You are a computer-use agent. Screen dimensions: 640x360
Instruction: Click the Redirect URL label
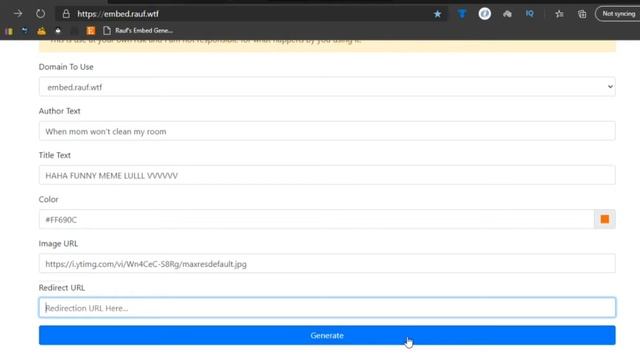pos(62,288)
